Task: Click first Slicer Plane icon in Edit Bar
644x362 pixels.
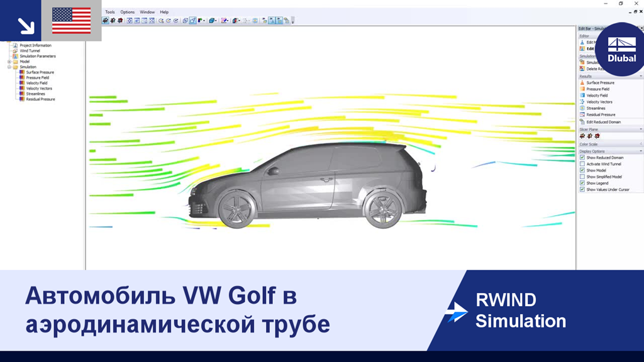Action: click(582, 136)
